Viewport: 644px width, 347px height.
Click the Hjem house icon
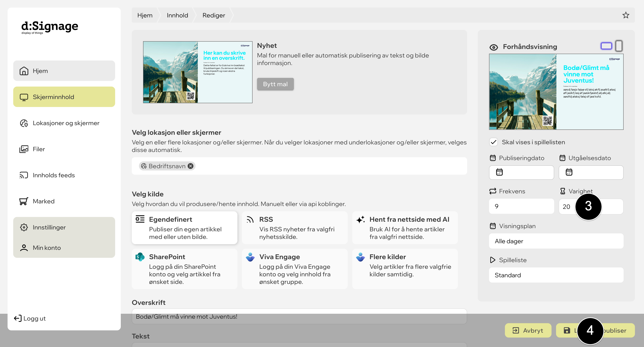pyautogui.click(x=24, y=71)
